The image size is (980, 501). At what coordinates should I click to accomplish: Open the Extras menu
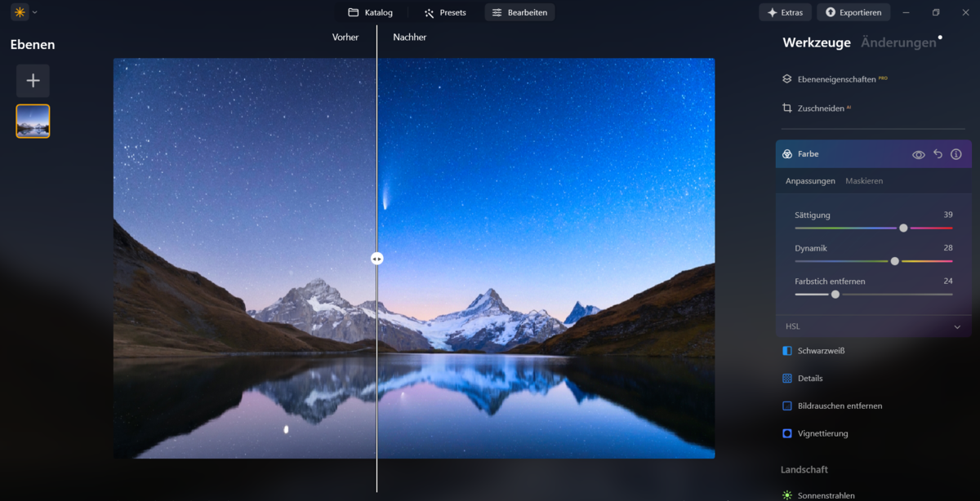[x=784, y=11]
